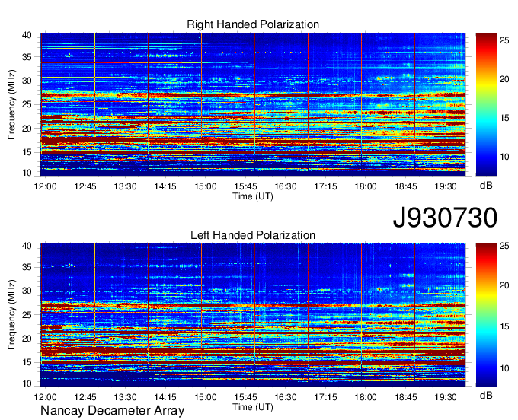Click 18:45 time tick of Left Handed plot
The height and width of the screenshot is (420, 518).
pyautogui.click(x=406, y=397)
